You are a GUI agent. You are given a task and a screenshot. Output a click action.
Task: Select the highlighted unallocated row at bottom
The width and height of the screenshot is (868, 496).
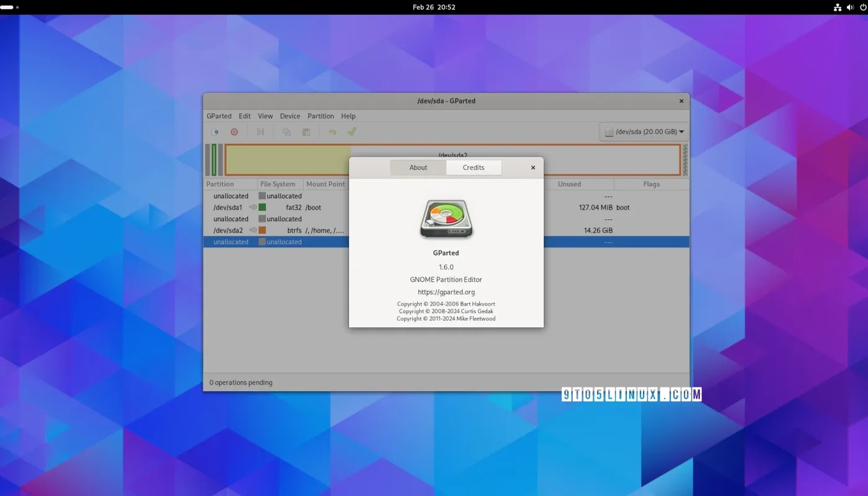click(446, 242)
